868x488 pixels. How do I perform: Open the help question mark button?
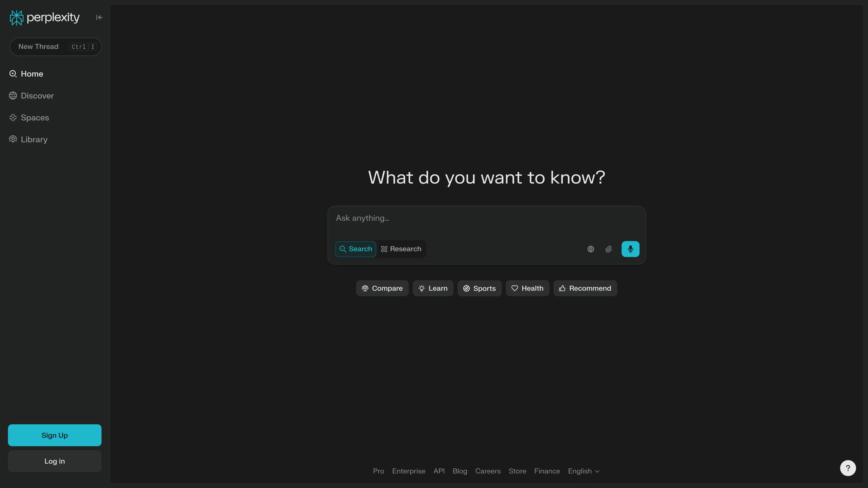(x=848, y=468)
